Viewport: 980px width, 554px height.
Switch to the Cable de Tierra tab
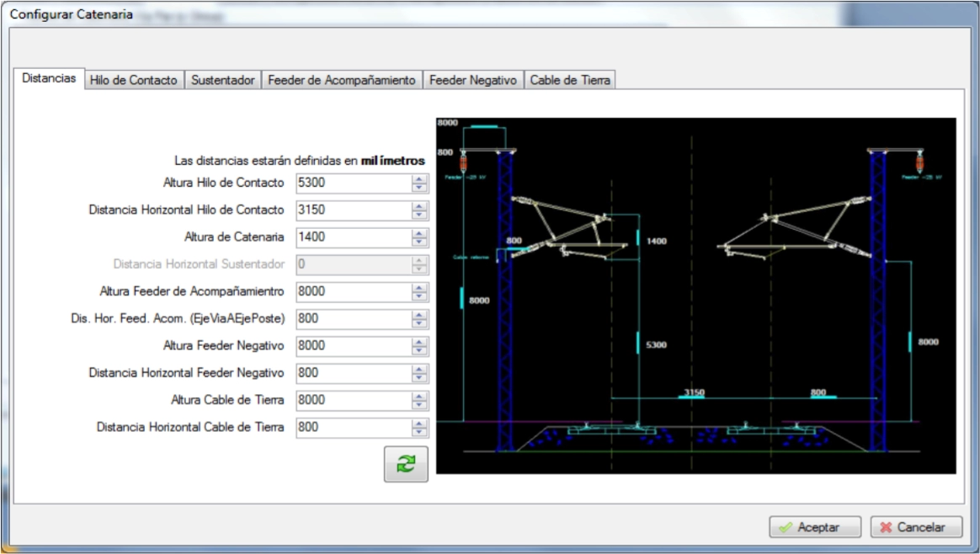[x=571, y=80]
